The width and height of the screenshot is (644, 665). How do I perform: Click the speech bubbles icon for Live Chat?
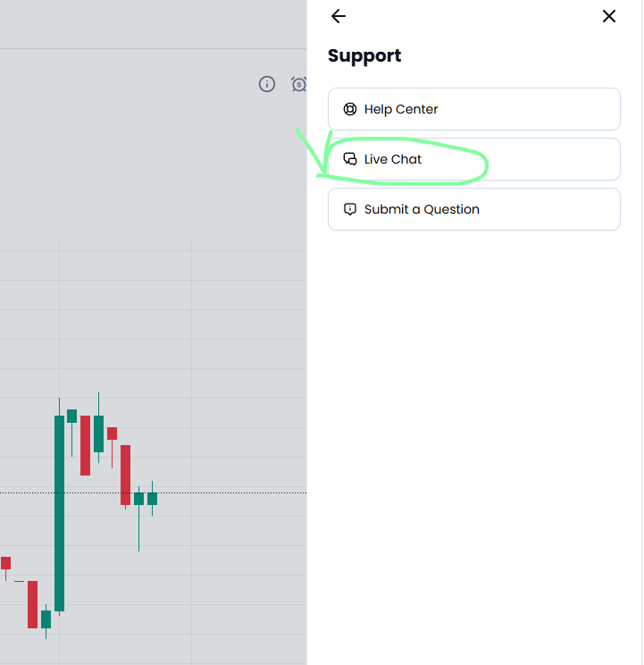click(350, 159)
